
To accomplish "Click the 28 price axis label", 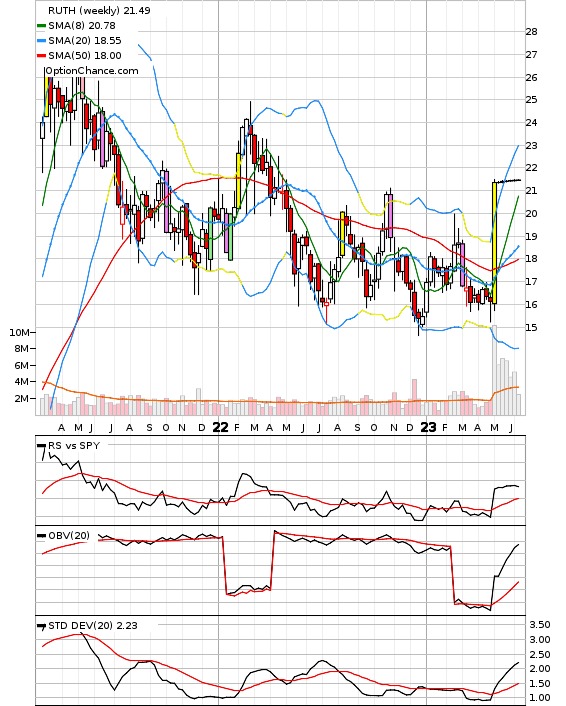I will click(531, 32).
